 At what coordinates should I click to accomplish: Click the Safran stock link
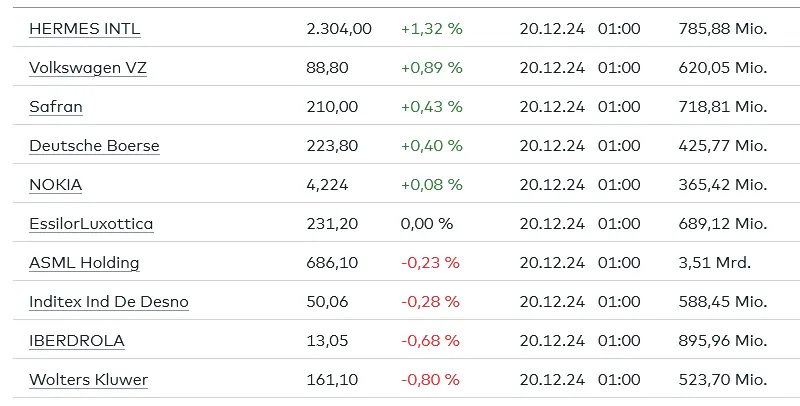(56, 107)
